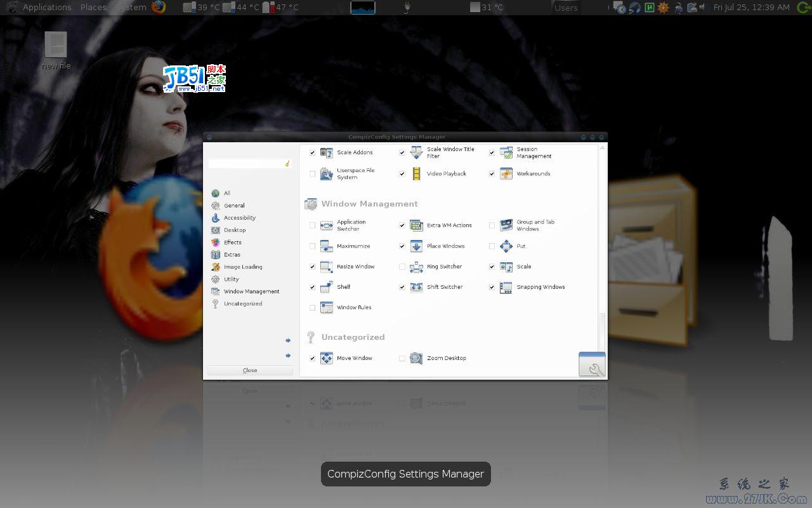The width and height of the screenshot is (812, 508).
Task: Open the Zoom Desktop magnifier icon
Action: pos(416,358)
